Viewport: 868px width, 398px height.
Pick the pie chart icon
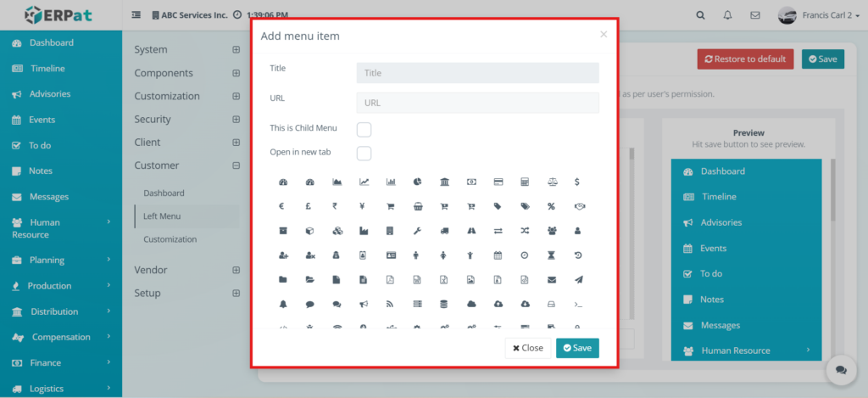(x=418, y=182)
